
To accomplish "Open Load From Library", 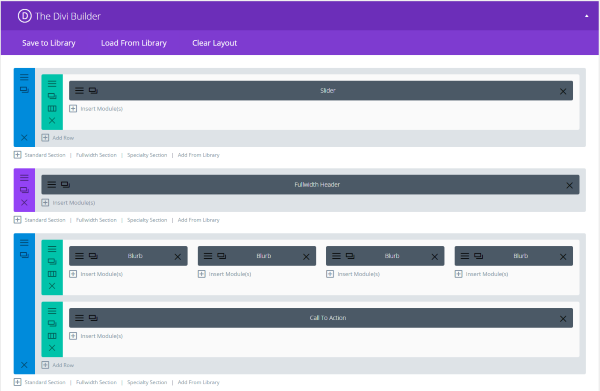I will 134,43.
